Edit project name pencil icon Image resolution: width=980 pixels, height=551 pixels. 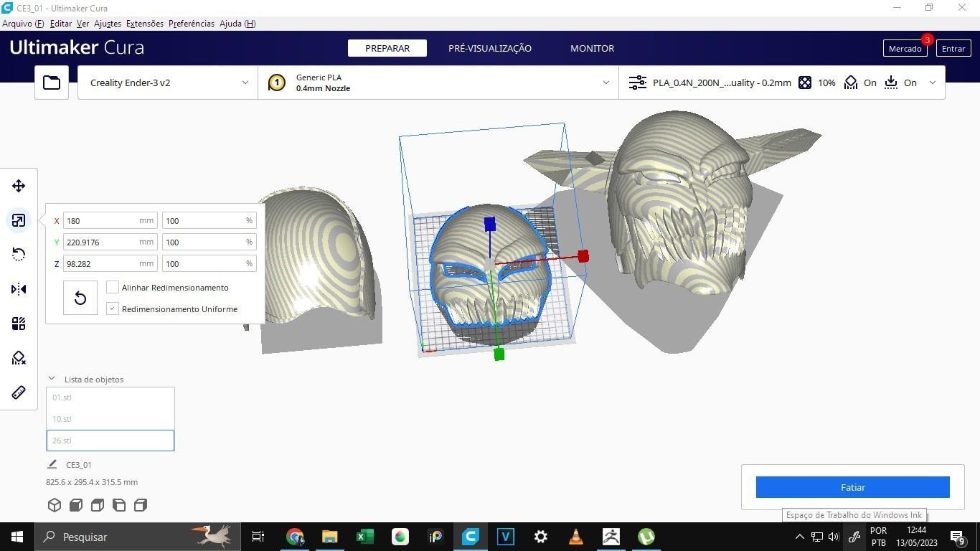52,464
